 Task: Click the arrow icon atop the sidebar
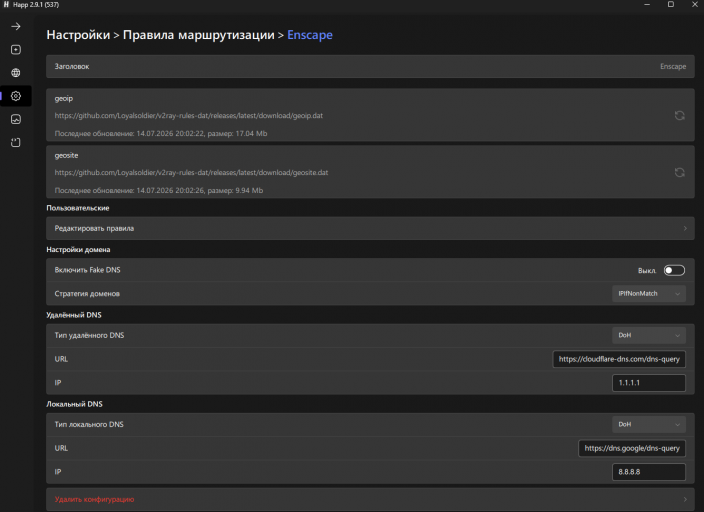click(16, 26)
